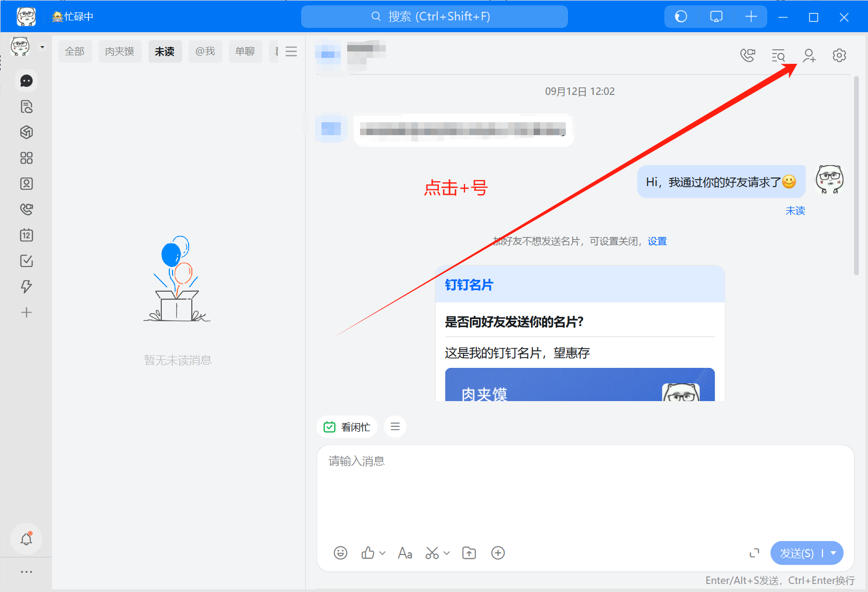Open the four-squares workbench grid icon
Viewport: 868px width, 592px height.
coord(26,158)
